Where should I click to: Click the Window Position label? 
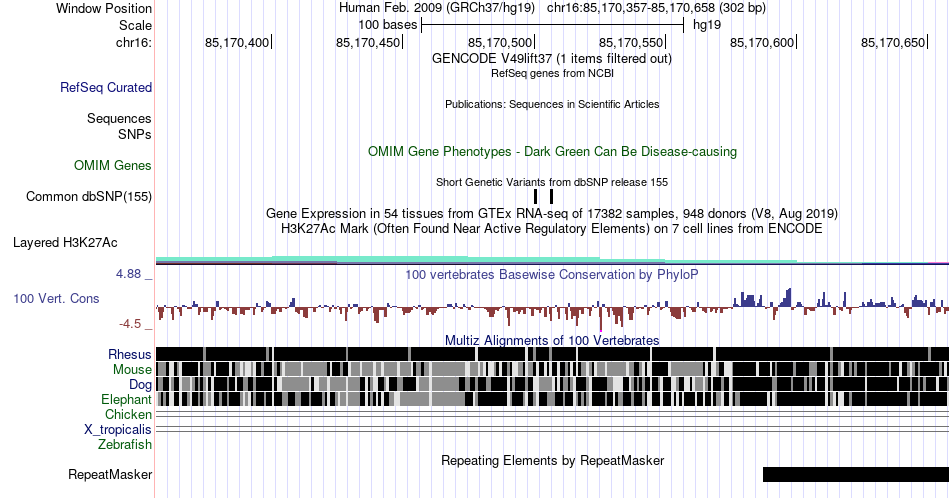tap(104, 8)
